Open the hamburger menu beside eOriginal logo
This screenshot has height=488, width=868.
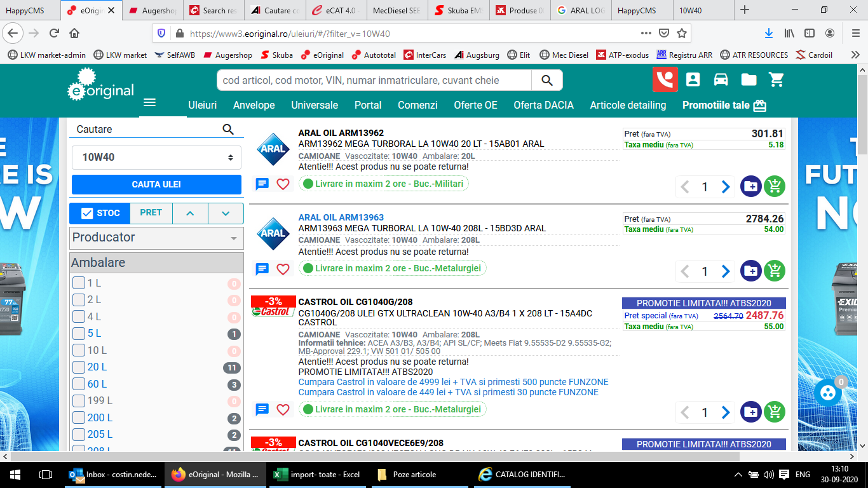click(x=149, y=102)
